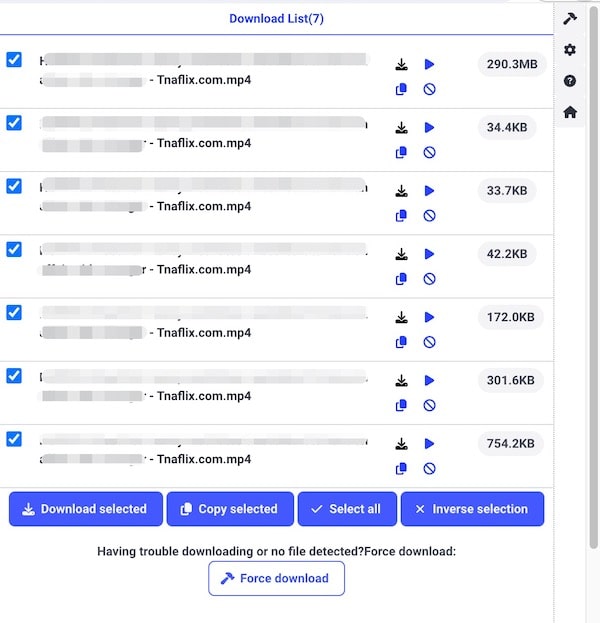
Task: Click the Download selected button
Action: point(84,509)
